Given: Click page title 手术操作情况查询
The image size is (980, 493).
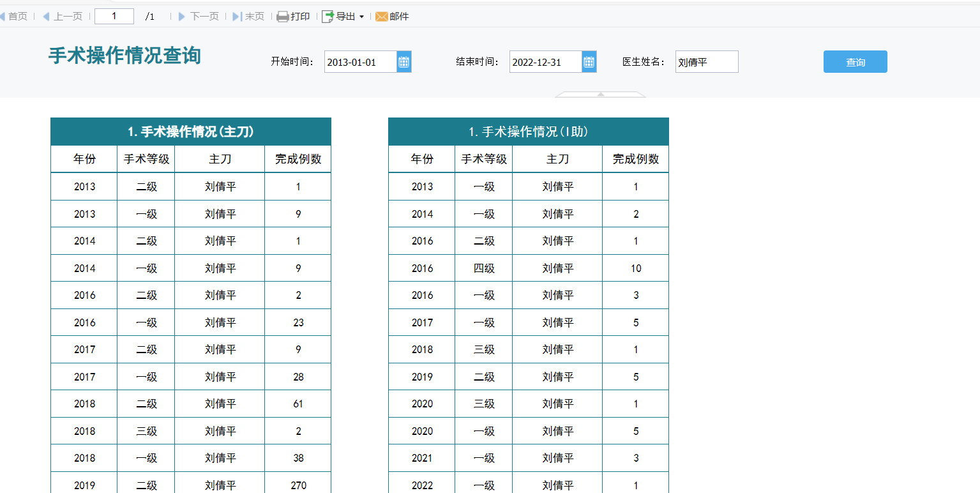Looking at the screenshot, I should (124, 56).
